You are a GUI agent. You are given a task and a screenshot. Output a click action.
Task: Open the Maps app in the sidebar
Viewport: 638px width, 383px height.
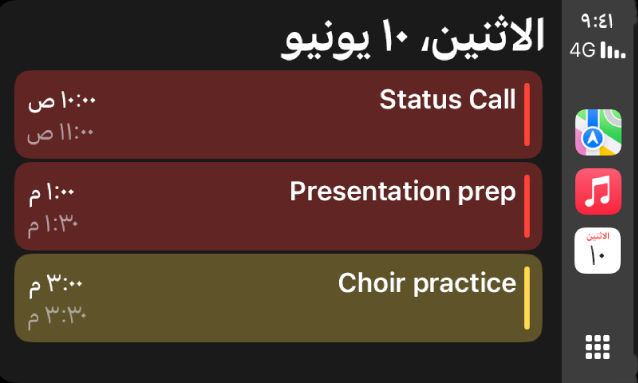point(598,132)
